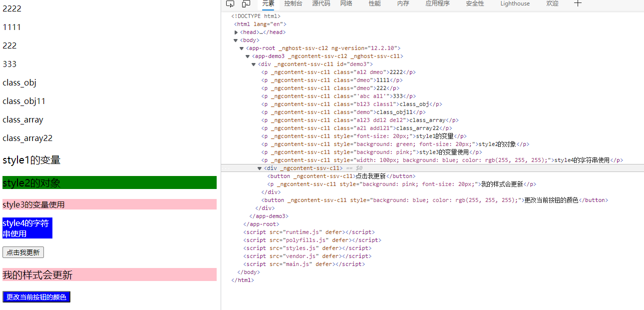Click the 点击我更新 button on the page
The width and height of the screenshot is (644, 310).
pyautogui.click(x=23, y=252)
